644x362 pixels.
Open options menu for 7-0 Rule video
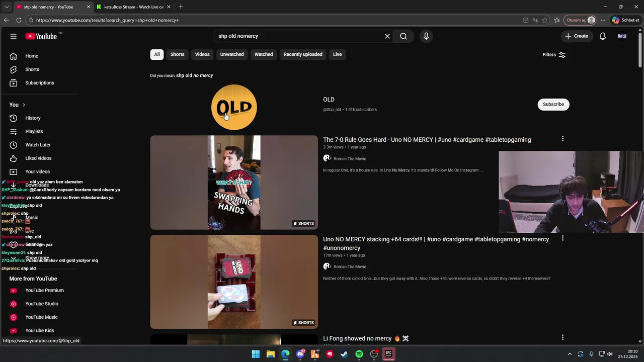coord(562,139)
